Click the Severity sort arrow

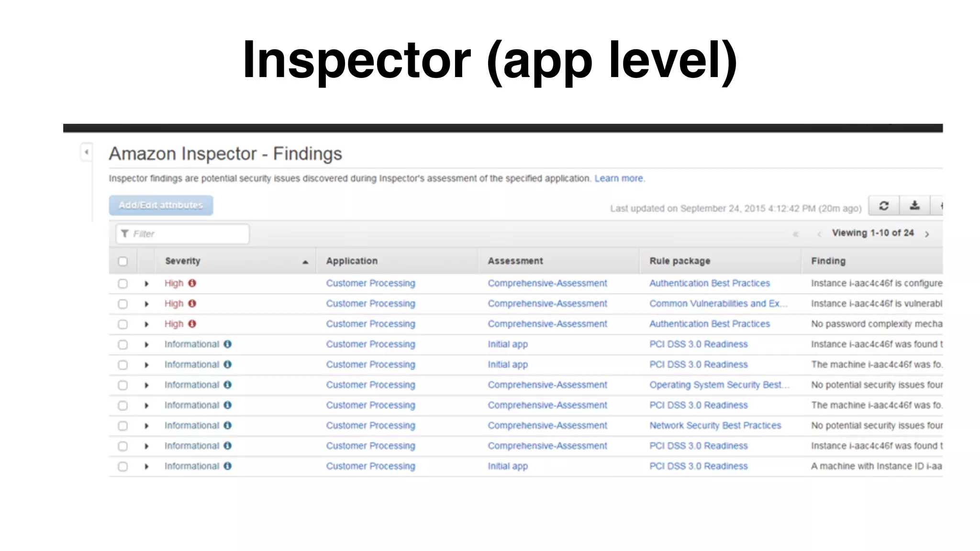[305, 262]
